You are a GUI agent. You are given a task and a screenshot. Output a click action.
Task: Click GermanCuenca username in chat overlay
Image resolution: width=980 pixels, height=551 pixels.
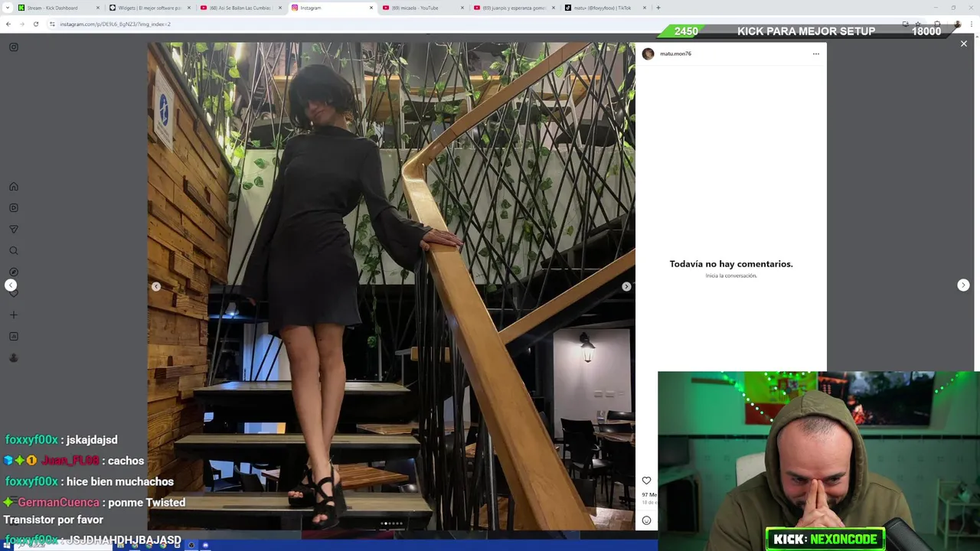pos(59,503)
